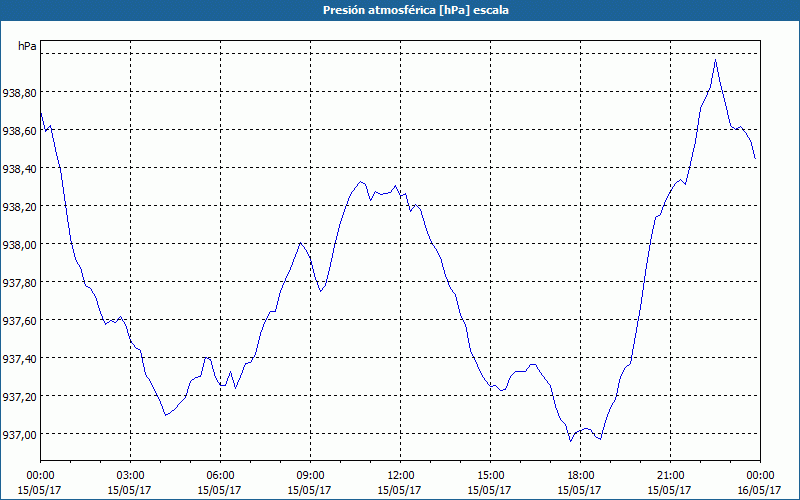Pick the 938,00 y-axis label

pos(20,244)
